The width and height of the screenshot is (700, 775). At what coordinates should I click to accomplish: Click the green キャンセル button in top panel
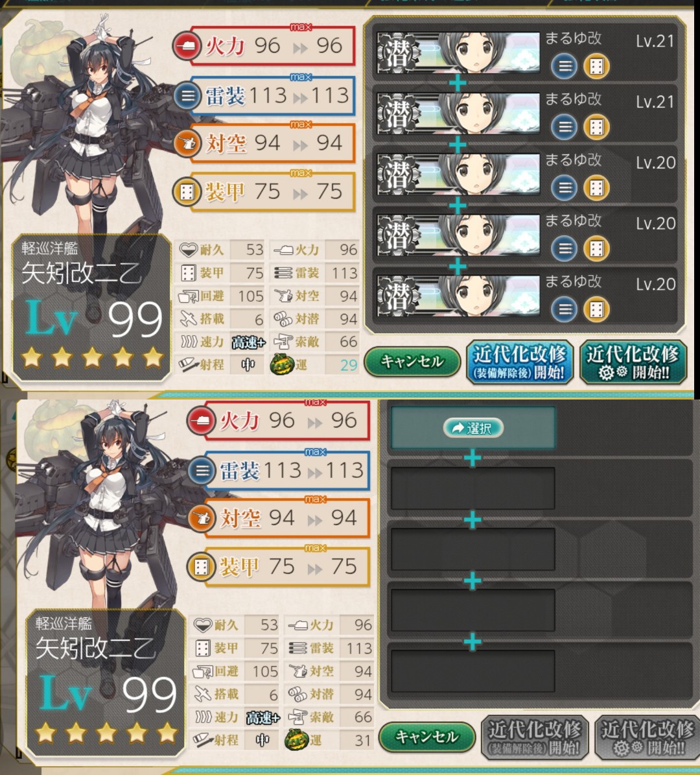point(412,362)
